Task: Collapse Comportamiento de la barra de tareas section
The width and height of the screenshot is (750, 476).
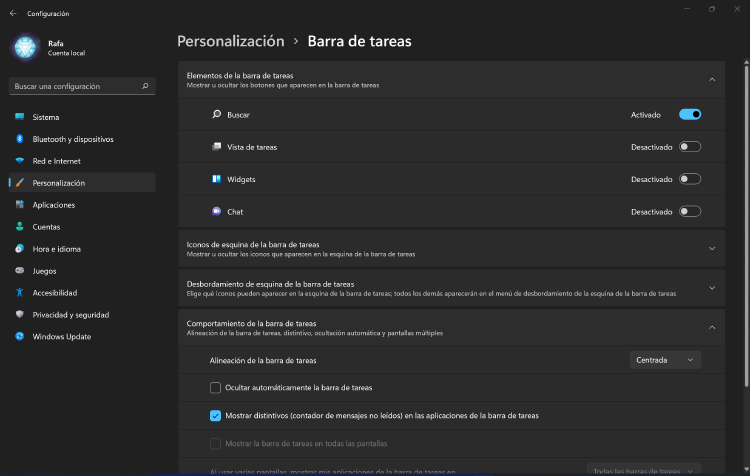Action: [x=712, y=328]
